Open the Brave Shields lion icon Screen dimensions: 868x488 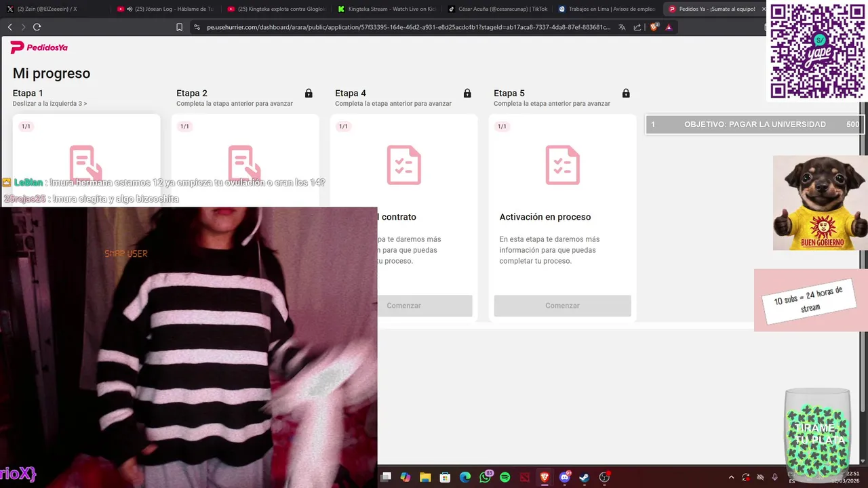(x=654, y=27)
